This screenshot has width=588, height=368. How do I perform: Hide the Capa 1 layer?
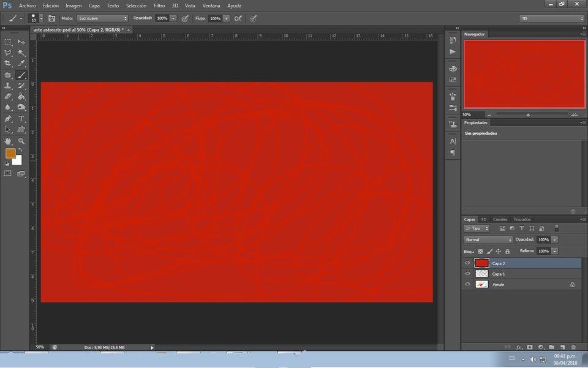467,274
